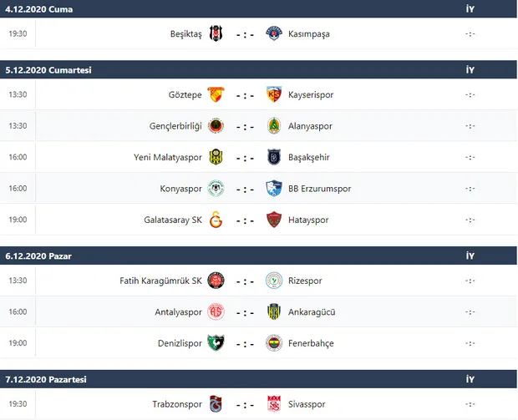The image size is (518, 420).
Task: Click the Trabzonspor team crest
Action: [216, 405]
